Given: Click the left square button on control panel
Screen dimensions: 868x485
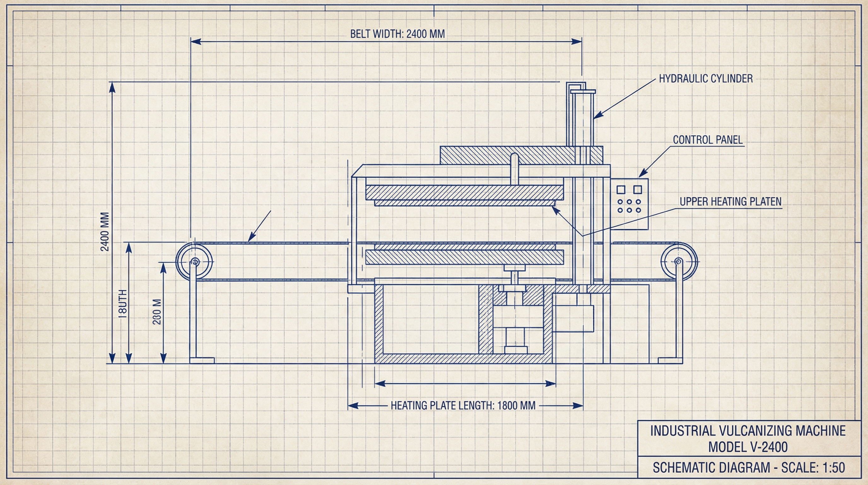Looking at the screenshot, I should pos(621,189).
